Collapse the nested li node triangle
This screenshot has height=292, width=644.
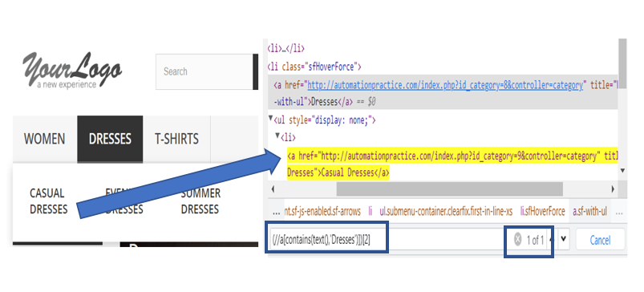coord(278,135)
